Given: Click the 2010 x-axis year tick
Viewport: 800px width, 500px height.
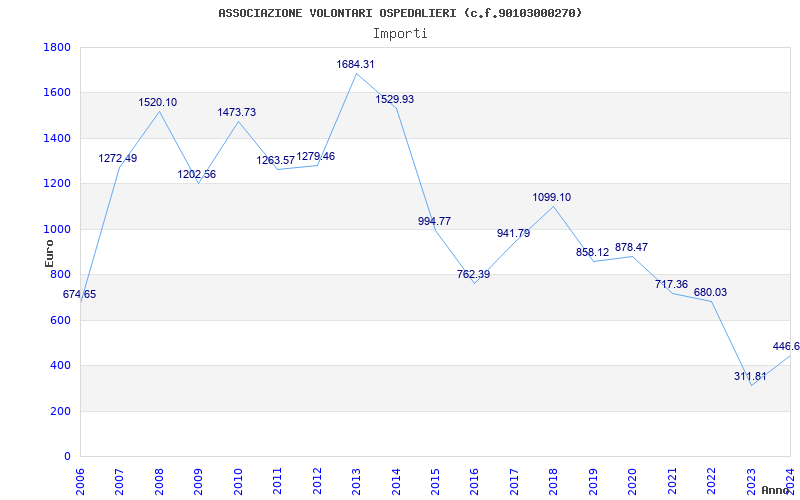Looking at the screenshot, I should (x=238, y=482).
